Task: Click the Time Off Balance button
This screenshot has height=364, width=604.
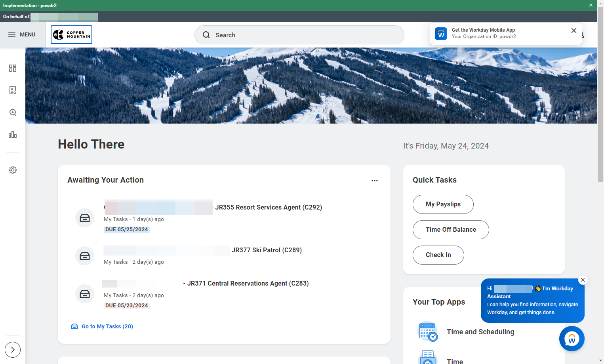Action: coord(451,230)
